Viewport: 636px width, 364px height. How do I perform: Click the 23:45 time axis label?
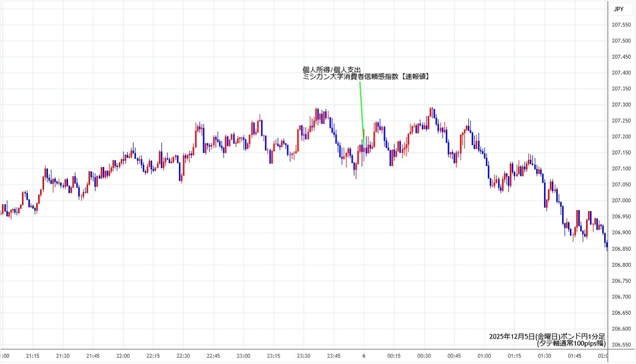pyautogui.click(x=334, y=356)
